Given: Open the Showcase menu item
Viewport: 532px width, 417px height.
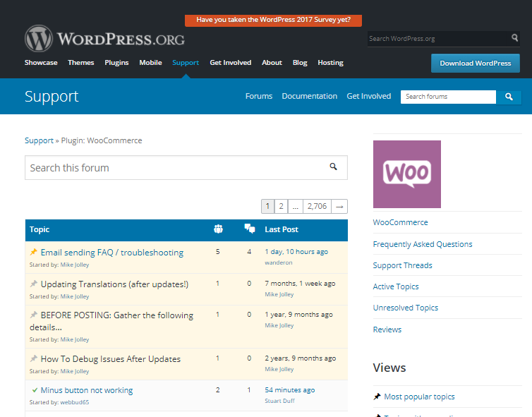Looking at the screenshot, I should coord(41,63).
